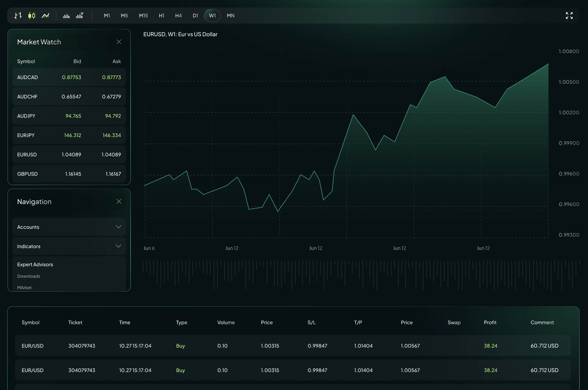
Task: Dismiss the Navigation panel with its X icon
Action: click(x=119, y=201)
